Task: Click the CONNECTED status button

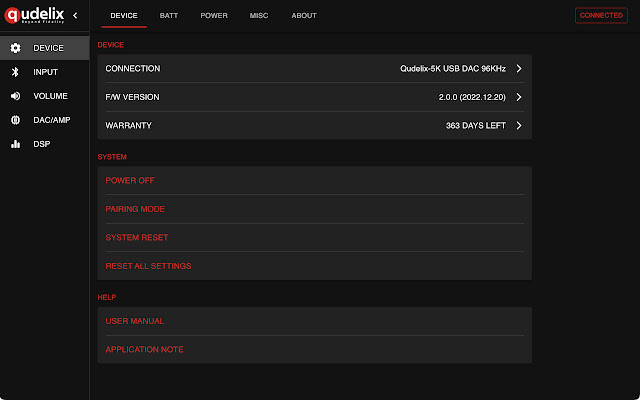Action: point(601,16)
